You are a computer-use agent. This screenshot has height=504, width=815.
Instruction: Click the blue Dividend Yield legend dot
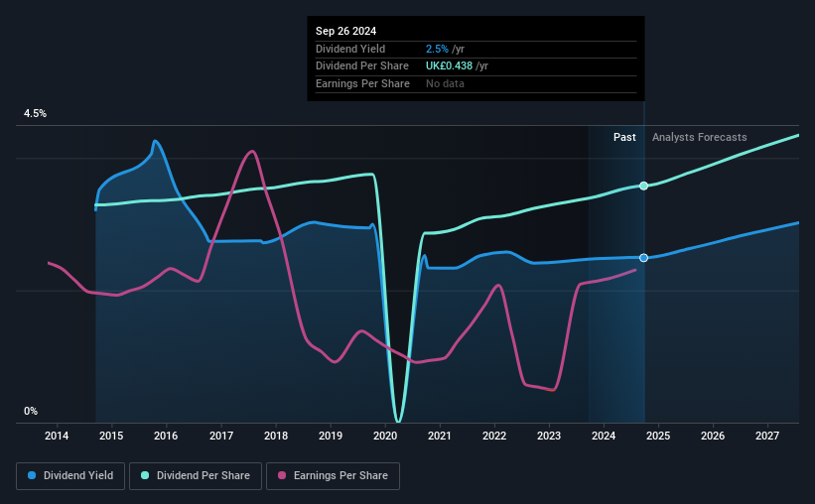pyautogui.click(x=32, y=475)
